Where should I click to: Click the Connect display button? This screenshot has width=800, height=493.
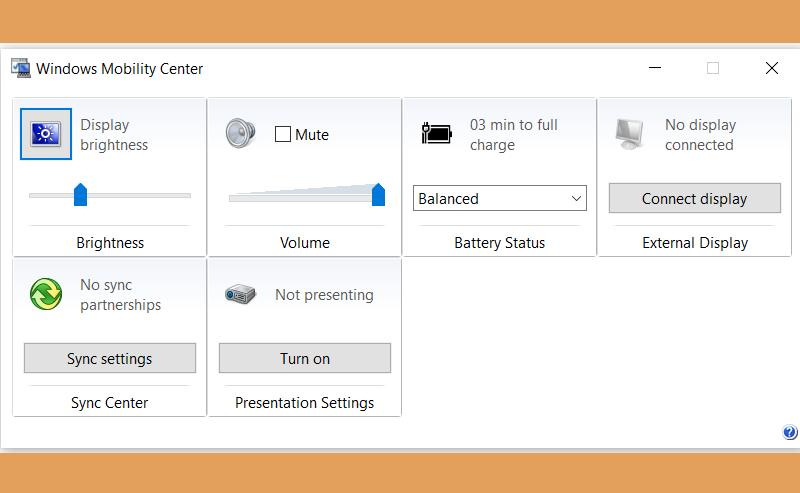coord(695,199)
